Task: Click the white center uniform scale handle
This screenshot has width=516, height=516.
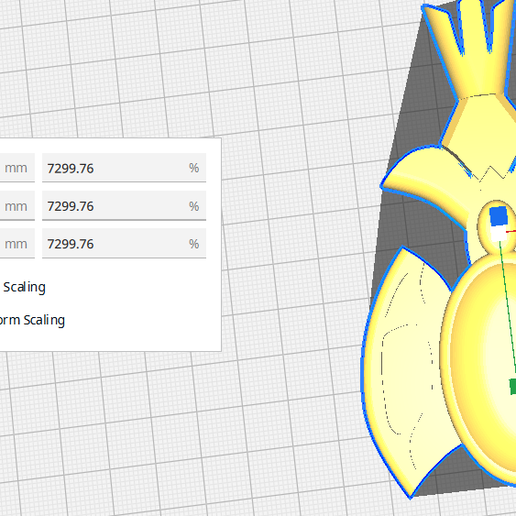Action: point(499,233)
